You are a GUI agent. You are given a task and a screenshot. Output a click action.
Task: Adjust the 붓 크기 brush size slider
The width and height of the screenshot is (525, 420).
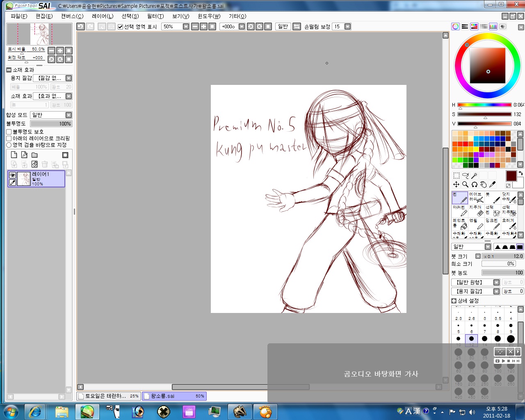point(503,256)
